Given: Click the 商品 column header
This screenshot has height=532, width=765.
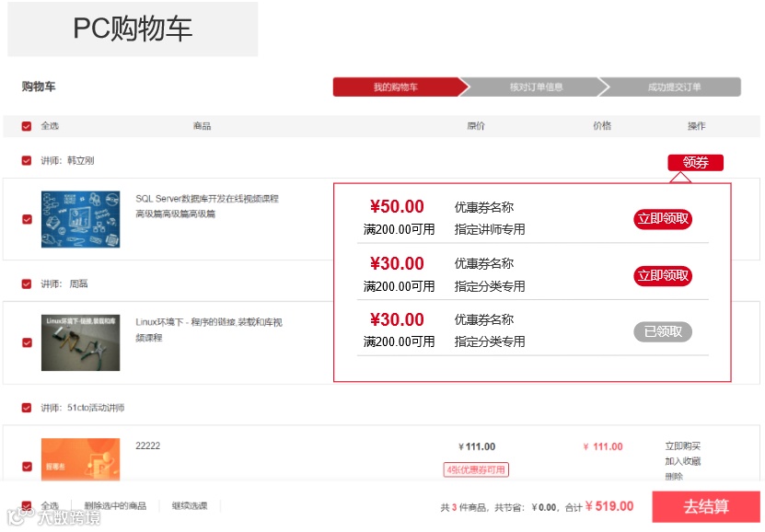Looking at the screenshot, I should pos(202,126).
